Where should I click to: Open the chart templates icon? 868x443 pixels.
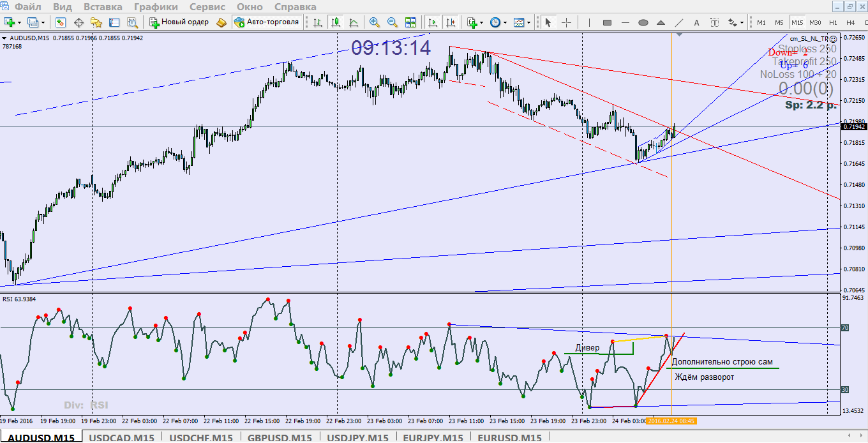(x=518, y=22)
